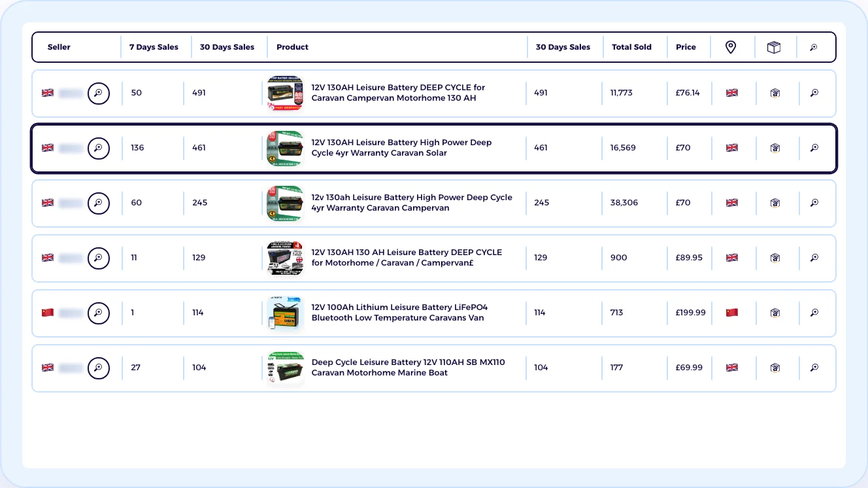Image resolution: width=868 pixels, height=488 pixels.
Task: Click the Total Sold column header
Action: pos(631,47)
